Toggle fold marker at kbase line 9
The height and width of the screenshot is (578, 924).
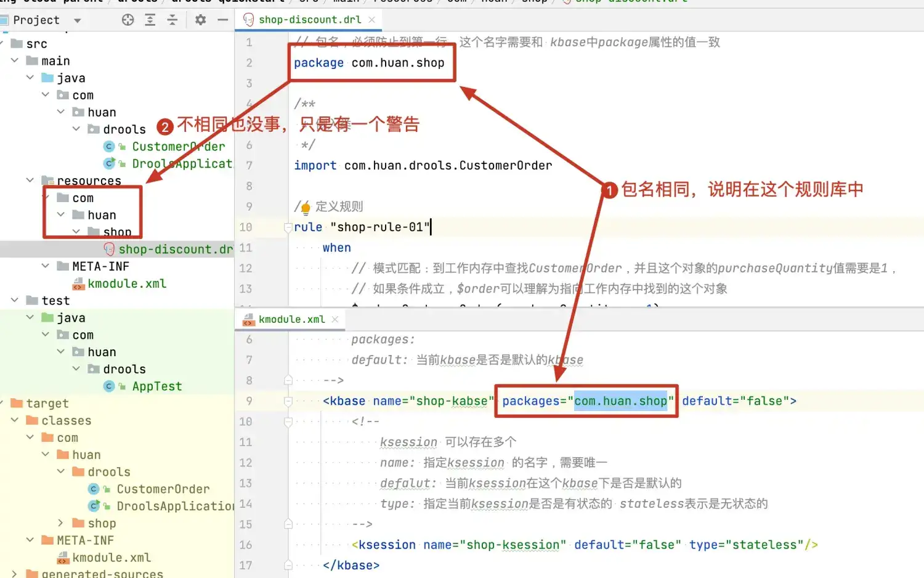(288, 401)
